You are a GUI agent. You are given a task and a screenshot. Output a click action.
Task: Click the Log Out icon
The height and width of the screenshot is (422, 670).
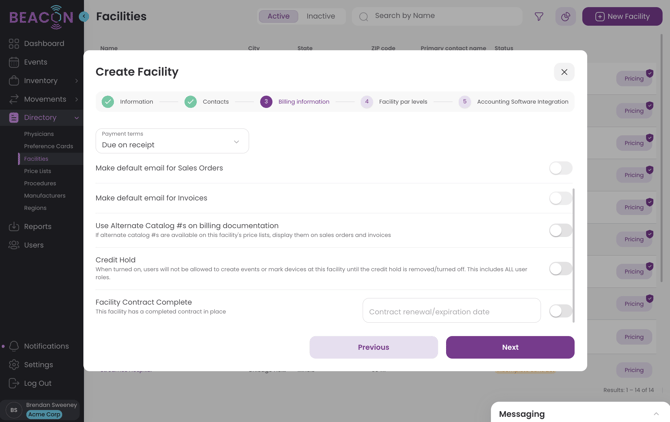(x=14, y=383)
